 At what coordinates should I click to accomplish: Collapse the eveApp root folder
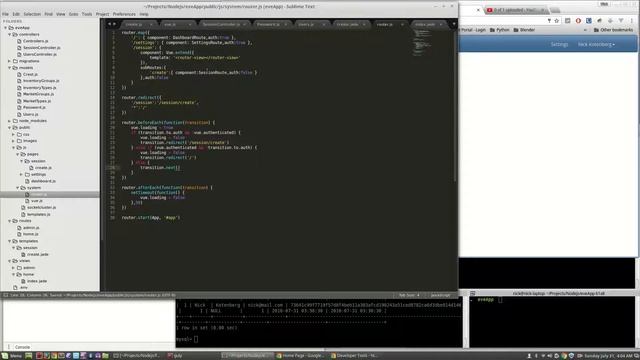tap(6, 28)
